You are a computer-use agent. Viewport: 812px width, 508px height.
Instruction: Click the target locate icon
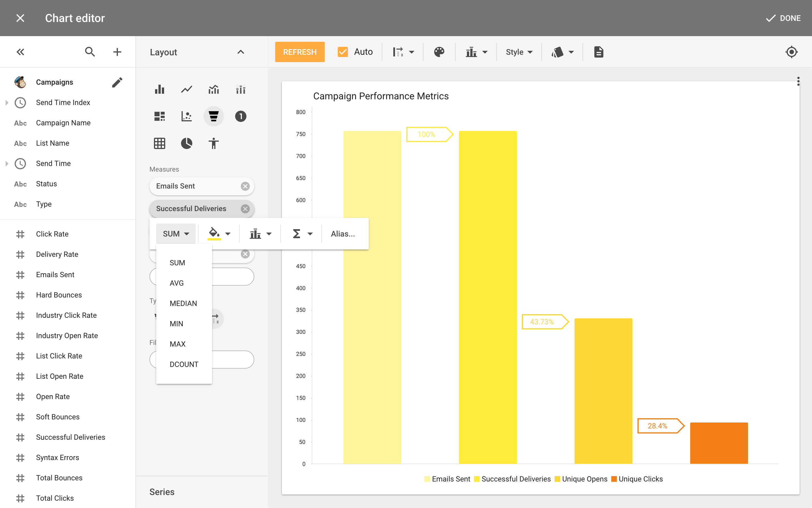(x=791, y=52)
